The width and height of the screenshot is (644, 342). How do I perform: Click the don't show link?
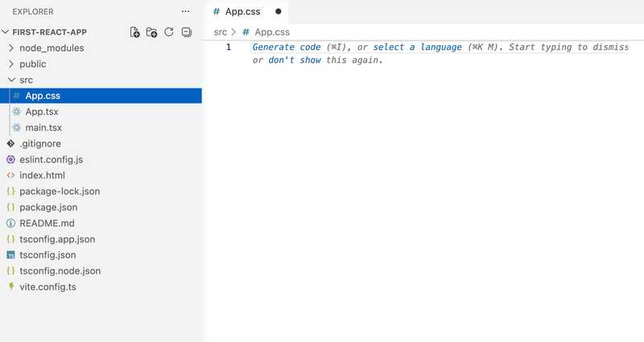pyautogui.click(x=295, y=61)
